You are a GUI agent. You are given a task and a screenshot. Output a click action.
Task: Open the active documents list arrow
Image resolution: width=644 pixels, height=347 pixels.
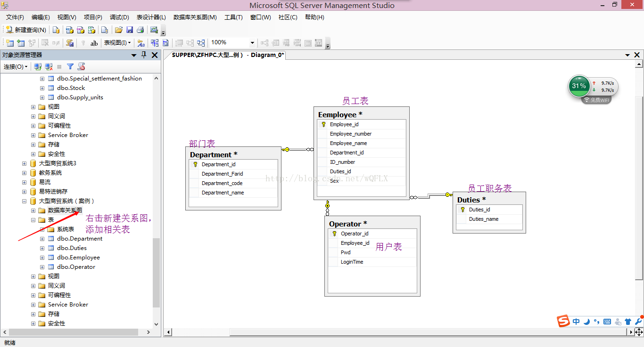point(627,55)
